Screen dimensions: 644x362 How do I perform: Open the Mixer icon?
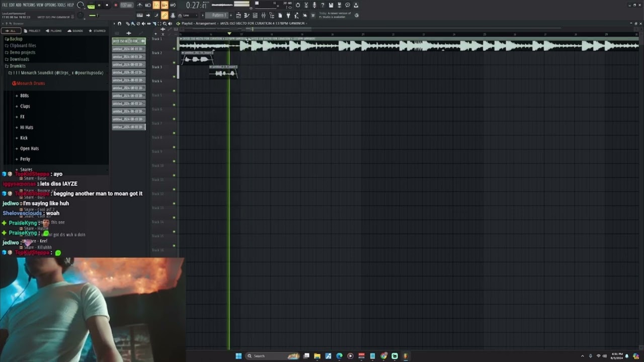pyautogui.click(x=263, y=16)
